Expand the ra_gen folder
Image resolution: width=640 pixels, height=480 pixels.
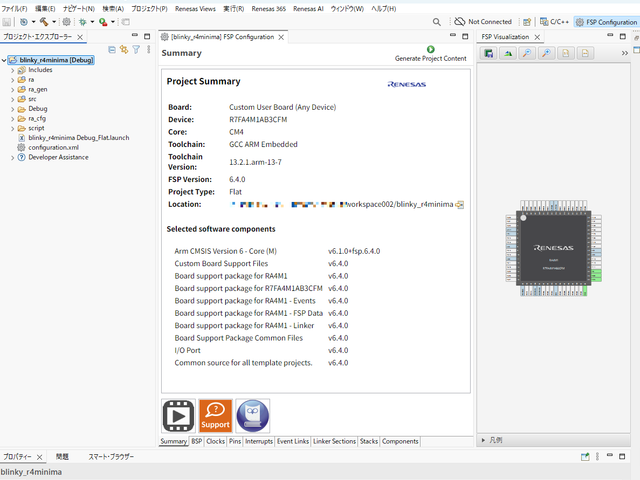coord(13,90)
